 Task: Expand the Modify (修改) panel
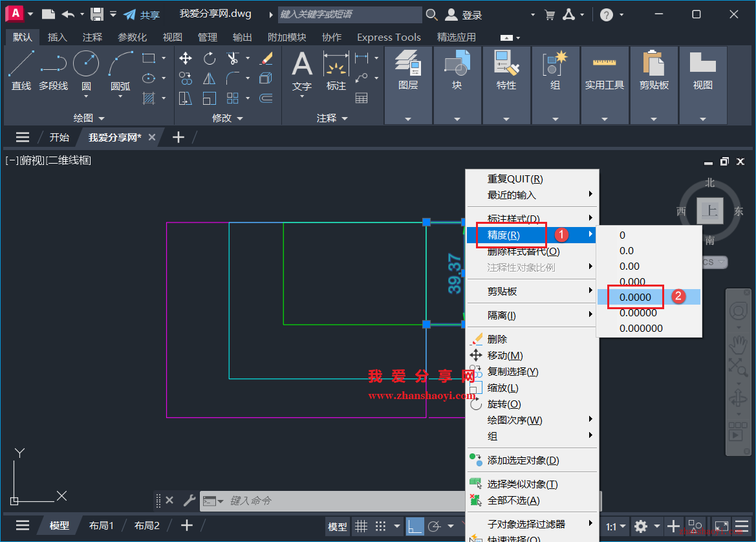(227, 118)
